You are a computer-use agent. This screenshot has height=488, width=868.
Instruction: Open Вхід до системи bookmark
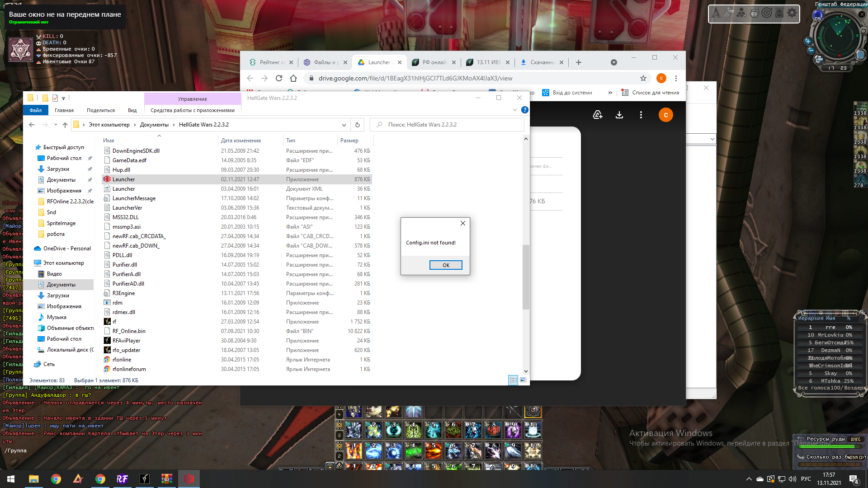coord(567,93)
